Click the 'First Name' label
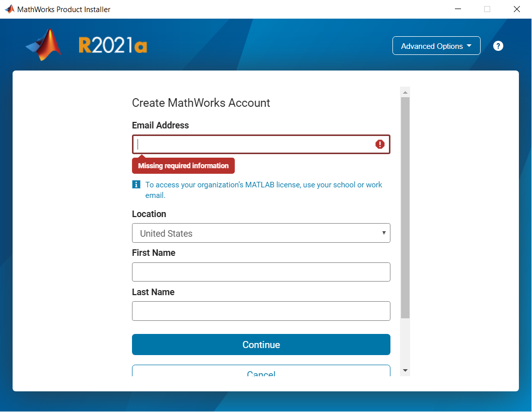The image size is (532, 412). click(x=153, y=253)
